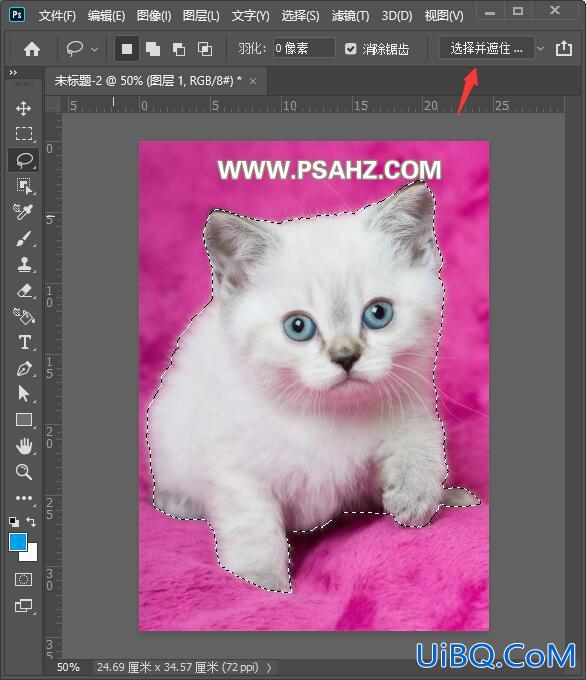Open the 选择(S) menu
This screenshot has height=680, width=586.
300,16
